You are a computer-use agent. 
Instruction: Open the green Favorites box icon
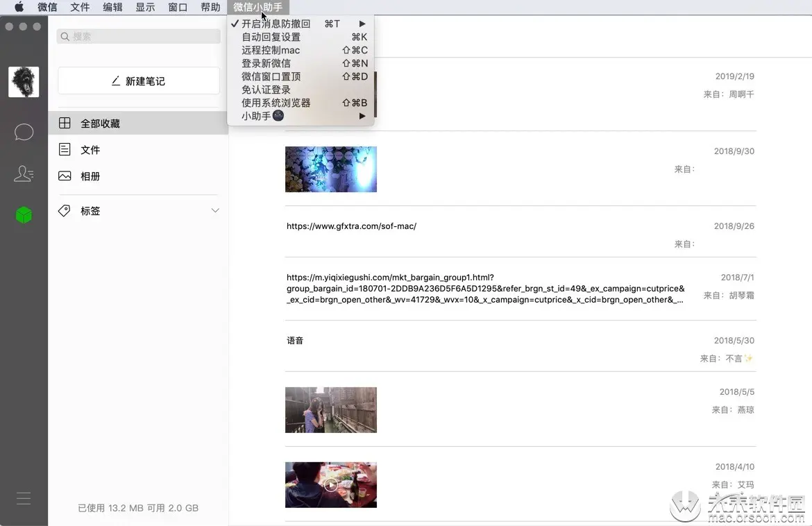(x=24, y=215)
